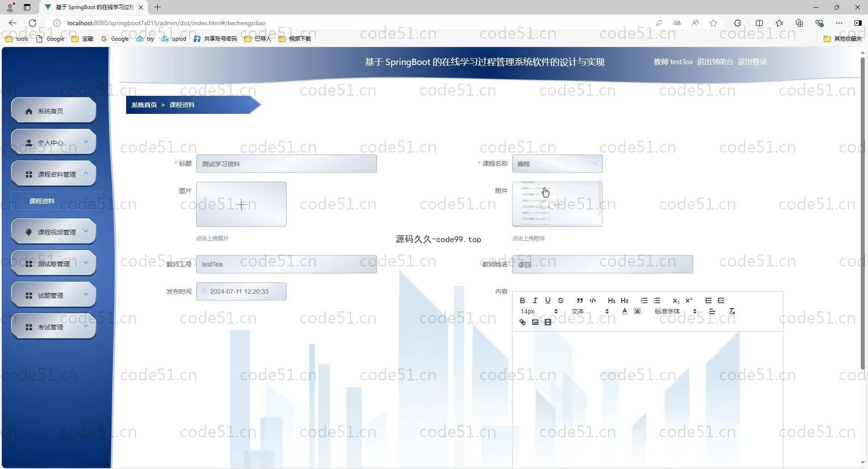This screenshot has height=469, width=868.
Task: Click the 标题 title input field
Action: (x=286, y=164)
